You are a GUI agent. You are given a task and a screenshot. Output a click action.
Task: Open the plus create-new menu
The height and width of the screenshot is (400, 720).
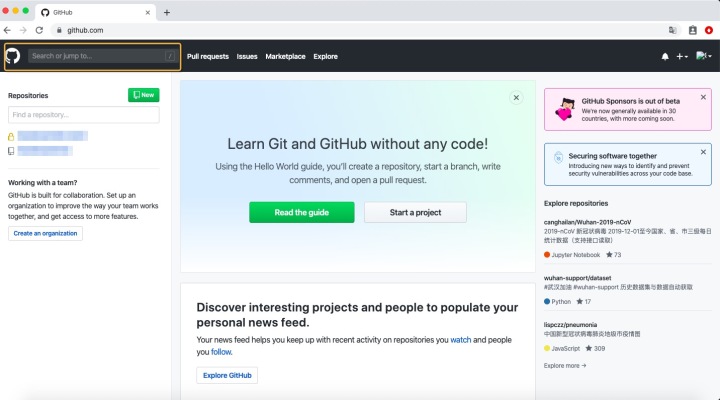tap(682, 56)
